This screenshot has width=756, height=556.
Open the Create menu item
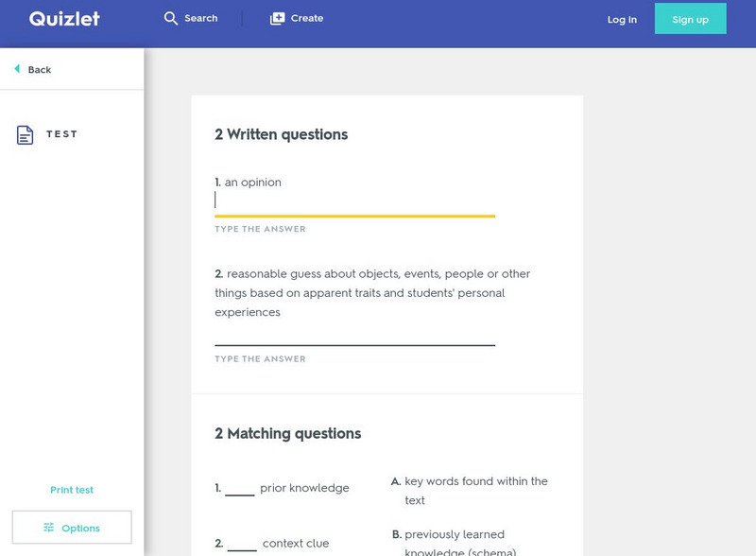click(x=297, y=19)
